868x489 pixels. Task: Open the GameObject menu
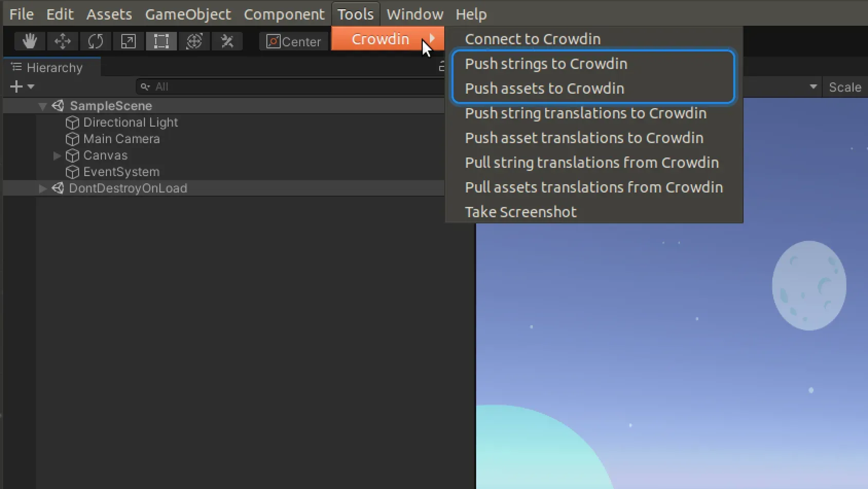pyautogui.click(x=188, y=14)
